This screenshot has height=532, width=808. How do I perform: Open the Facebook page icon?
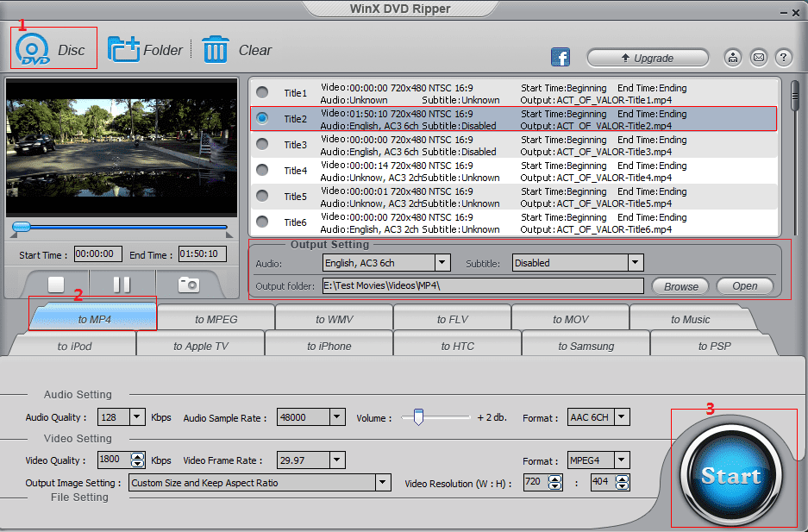(561, 57)
